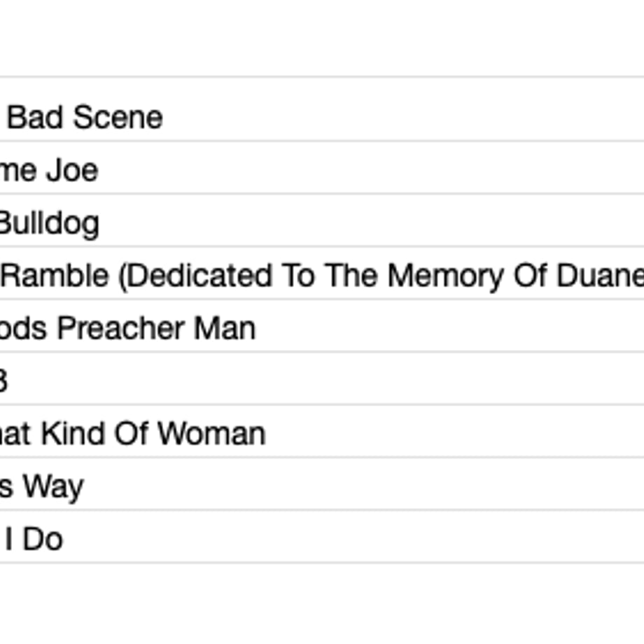Click the word 'Kind' in track title

click(x=73, y=434)
